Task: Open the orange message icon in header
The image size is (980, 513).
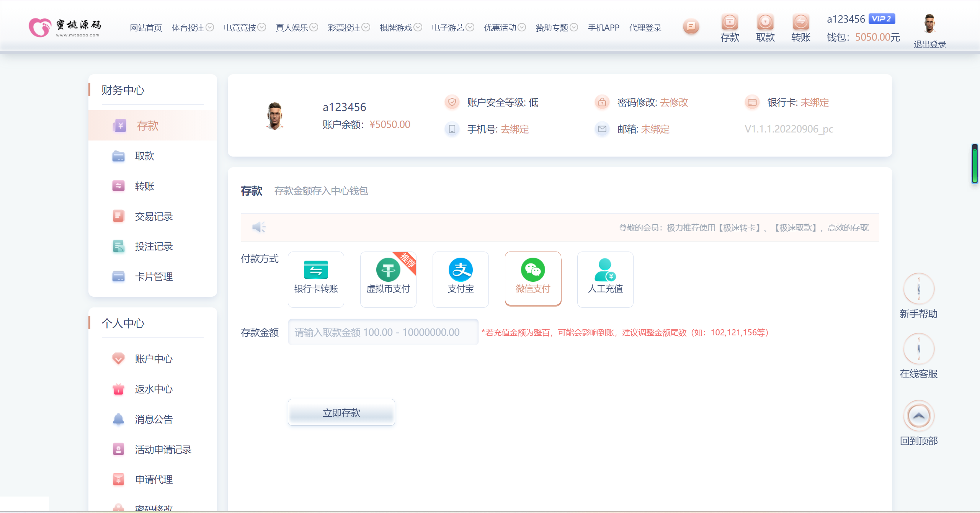Action: [x=691, y=26]
